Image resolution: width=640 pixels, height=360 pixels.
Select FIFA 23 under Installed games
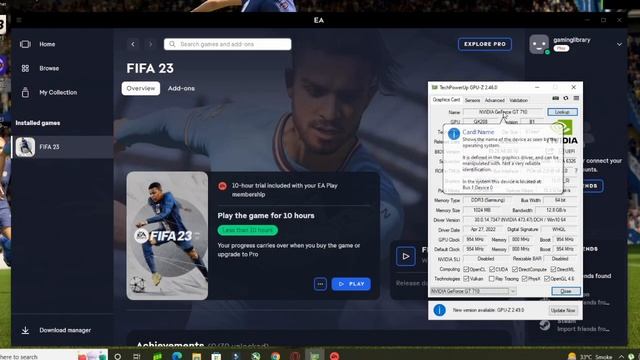[62, 147]
